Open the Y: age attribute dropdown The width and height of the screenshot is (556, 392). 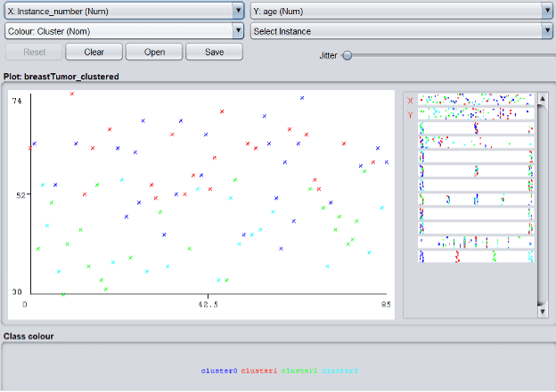point(401,12)
